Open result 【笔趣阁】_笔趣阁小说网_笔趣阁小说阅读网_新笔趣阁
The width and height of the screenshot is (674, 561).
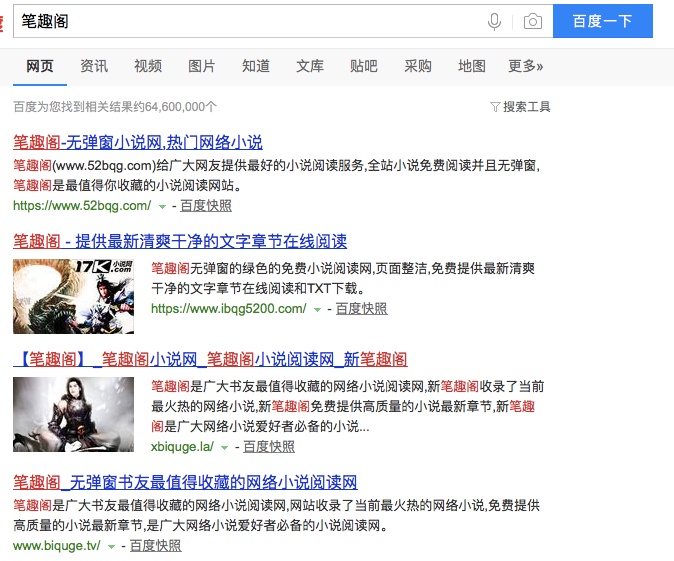tap(210, 359)
